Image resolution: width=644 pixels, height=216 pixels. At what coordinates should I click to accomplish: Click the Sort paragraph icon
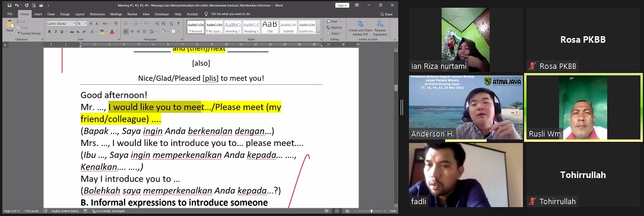coord(172,23)
